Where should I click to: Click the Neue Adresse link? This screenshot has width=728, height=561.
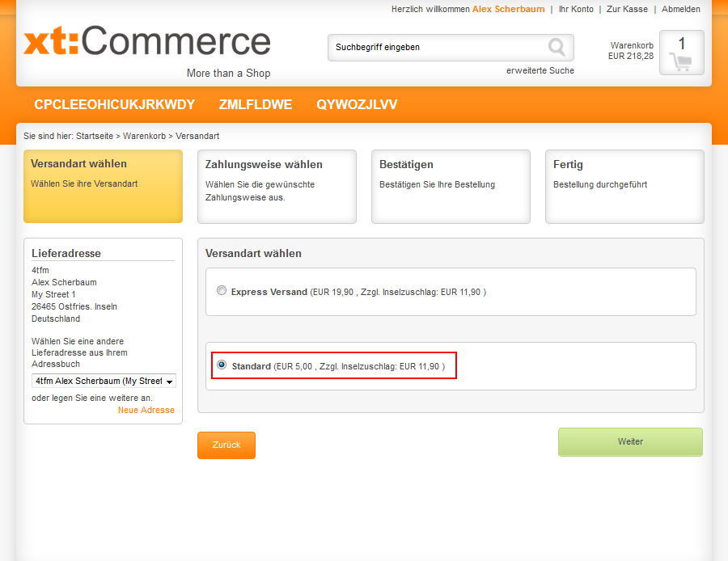click(x=146, y=410)
